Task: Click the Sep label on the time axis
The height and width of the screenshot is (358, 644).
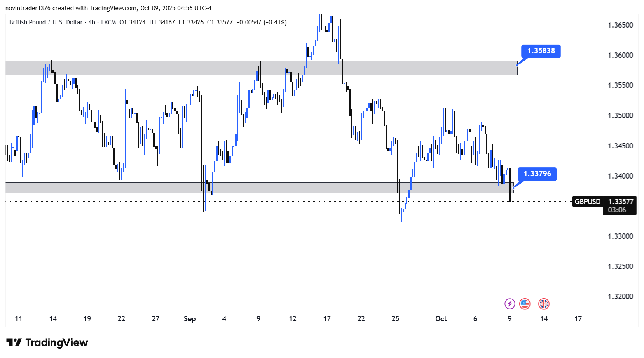Action: (190, 319)
